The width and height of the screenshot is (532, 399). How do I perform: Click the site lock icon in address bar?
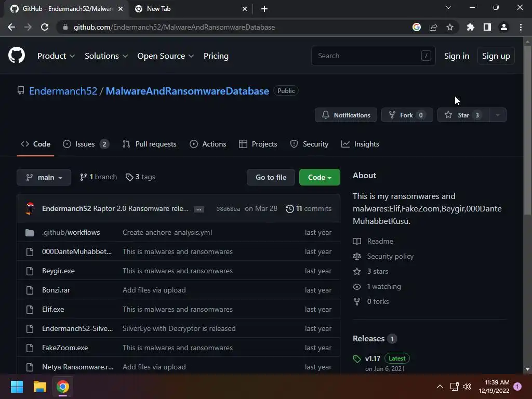coord(65,27)
